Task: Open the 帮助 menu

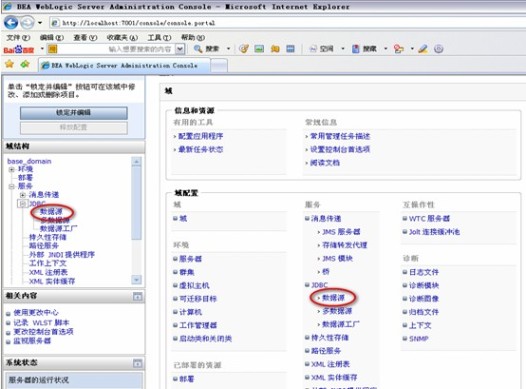Action: [193, 38]
